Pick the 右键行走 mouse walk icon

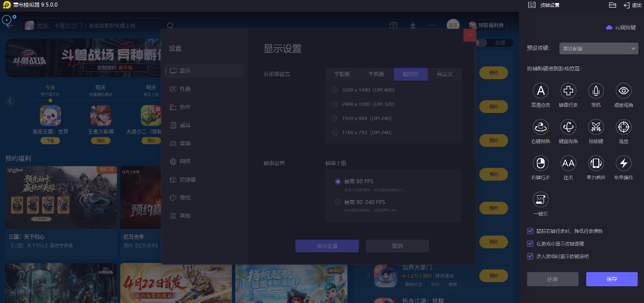click(540, 163)
